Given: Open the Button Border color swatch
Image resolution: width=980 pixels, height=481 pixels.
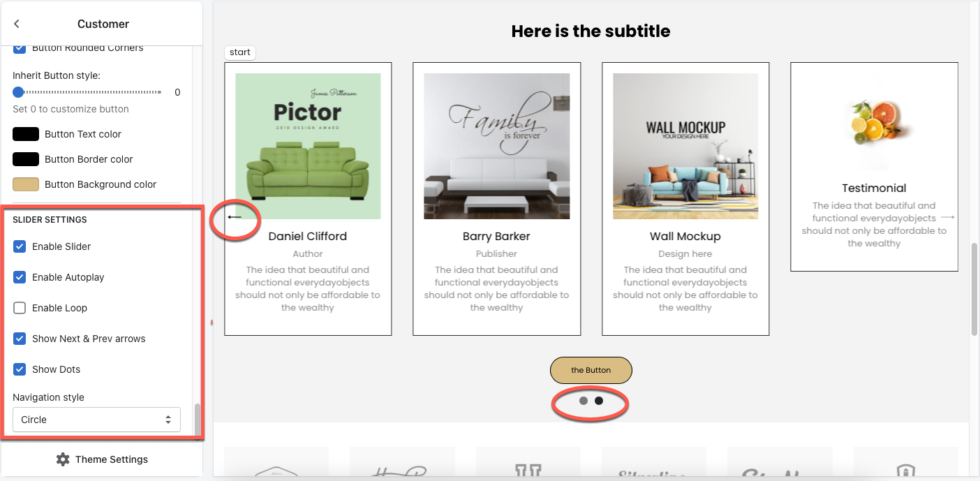Looking at the screenshot, I should click(x=26, y=159).
